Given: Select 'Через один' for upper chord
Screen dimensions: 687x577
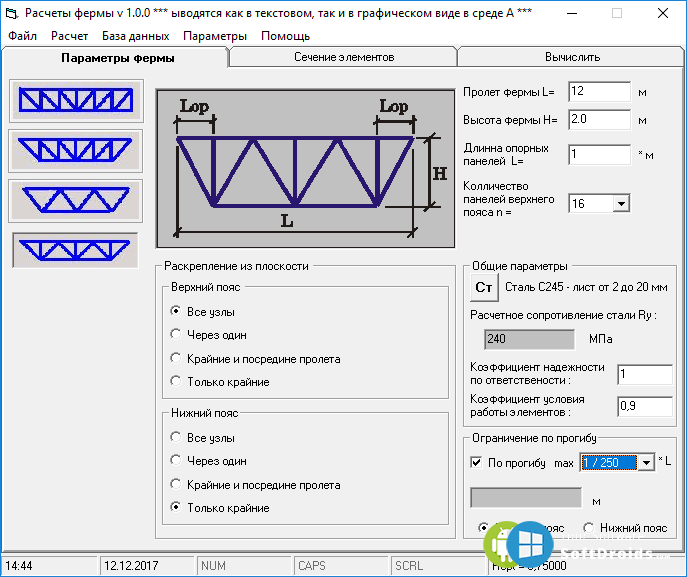Looking at the screenshot, I should click(177, 335).
